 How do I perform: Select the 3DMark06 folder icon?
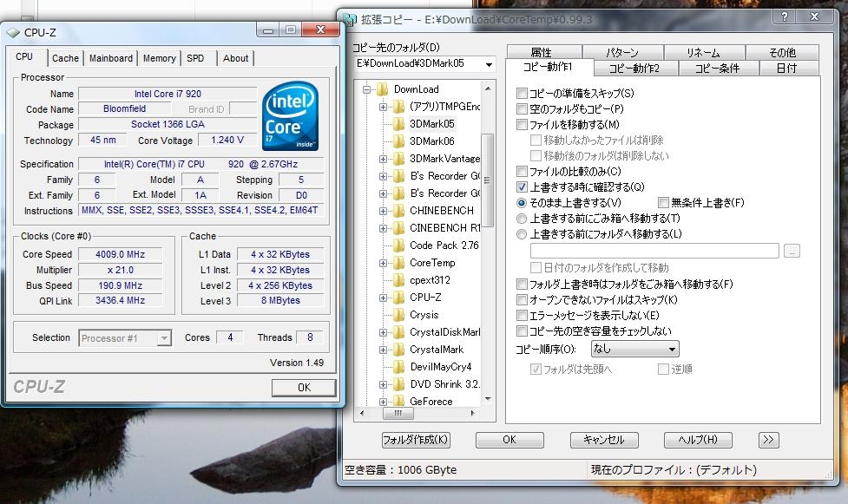pos(398,141)
